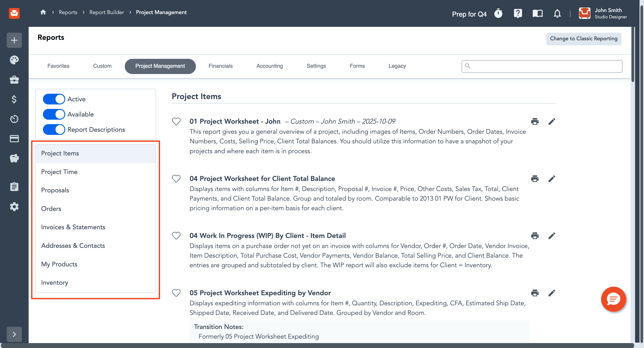This screenshot has width=644, height=348.
Task: Click the app logo in the top-left corner
Action: point(14,13)
